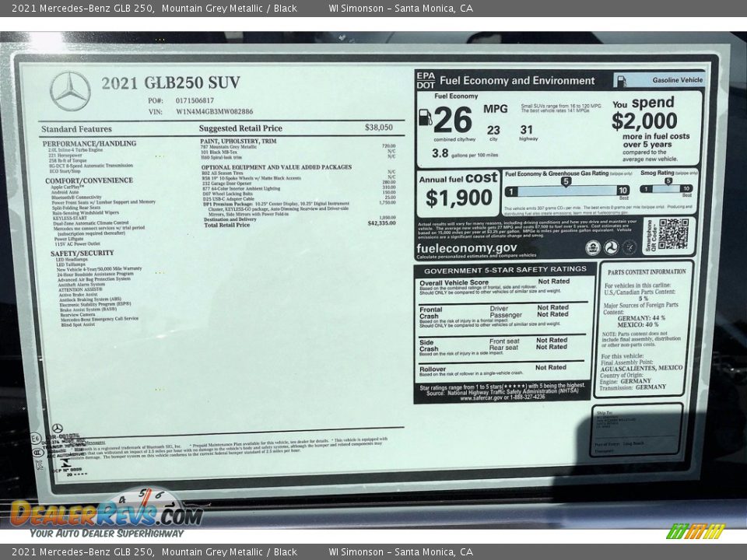Click the Government 5-Star Safety Ratings heading

point(504,269)
